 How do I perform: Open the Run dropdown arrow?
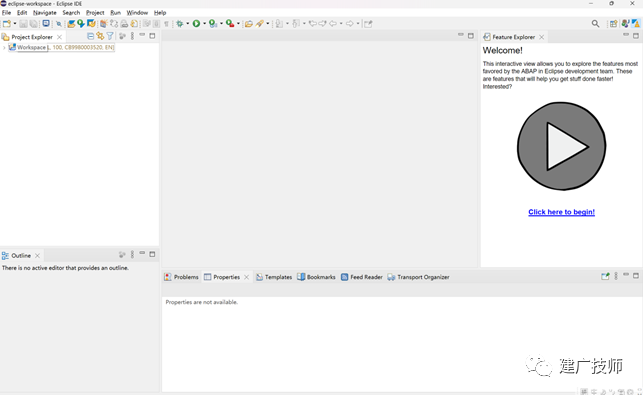tap(205, 24)
